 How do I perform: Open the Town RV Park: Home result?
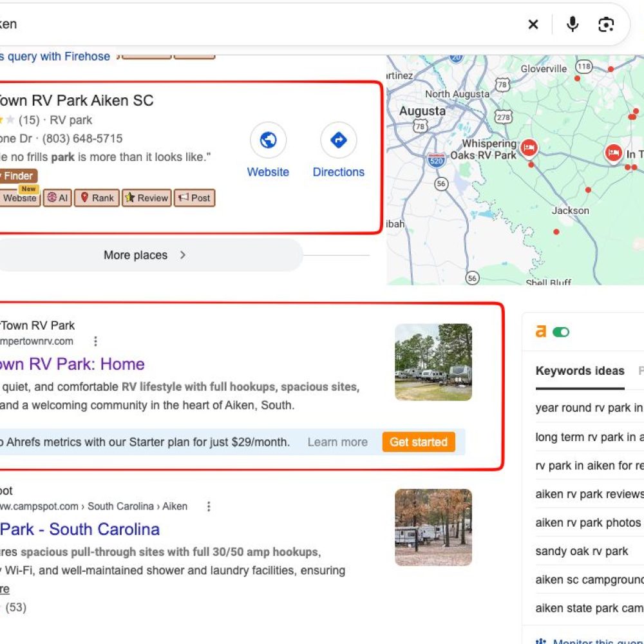pos(72,365)
